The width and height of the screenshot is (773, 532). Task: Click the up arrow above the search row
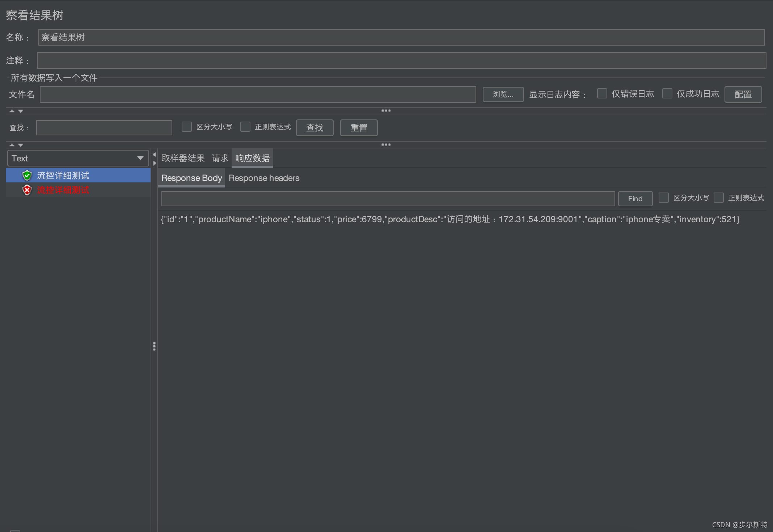(12, 111)
